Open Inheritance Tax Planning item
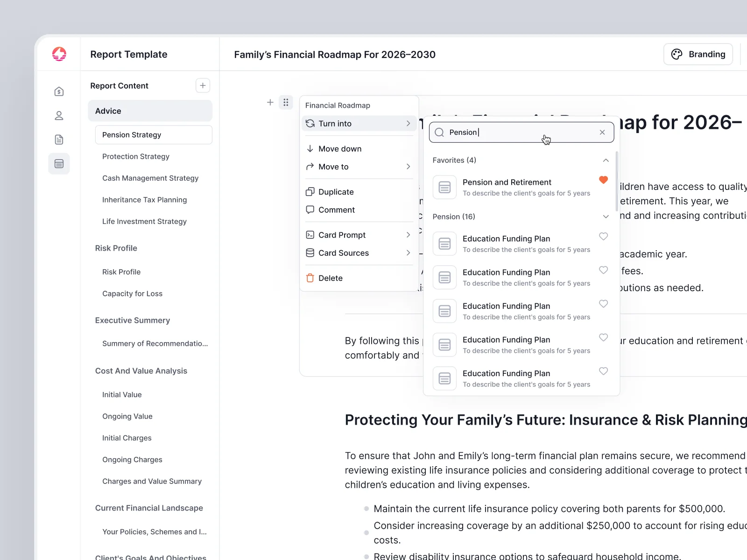This screenshot has height=560, width=747. [x=145, y=200]
